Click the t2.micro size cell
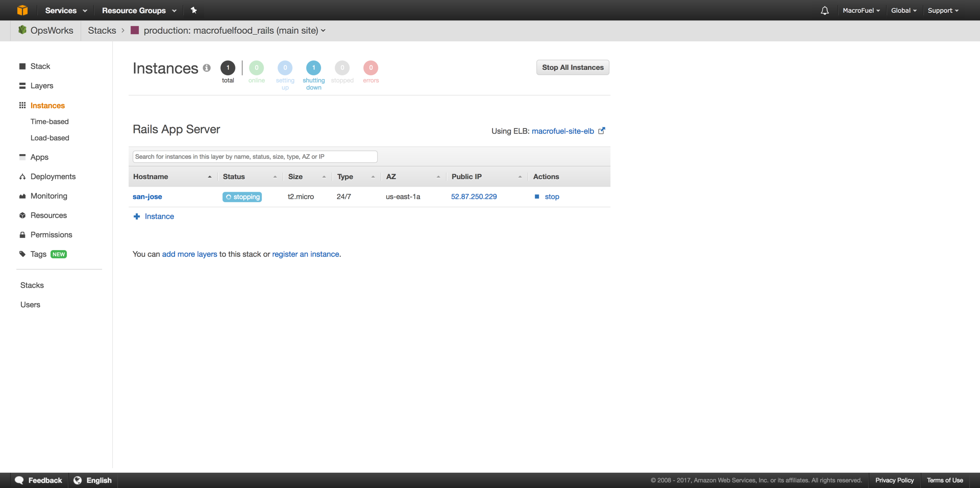 pos(301,197)
